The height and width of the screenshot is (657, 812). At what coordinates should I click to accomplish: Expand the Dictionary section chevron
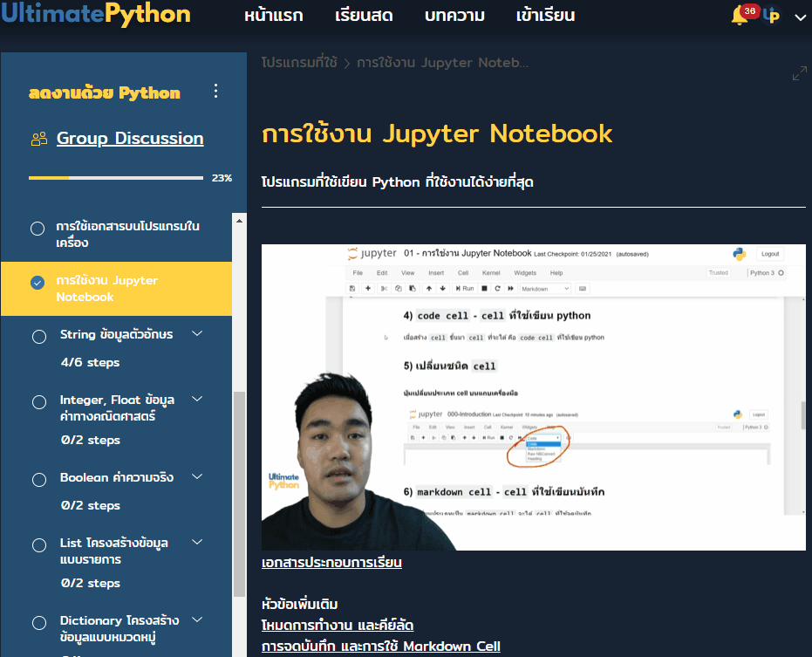coord(197,619)
